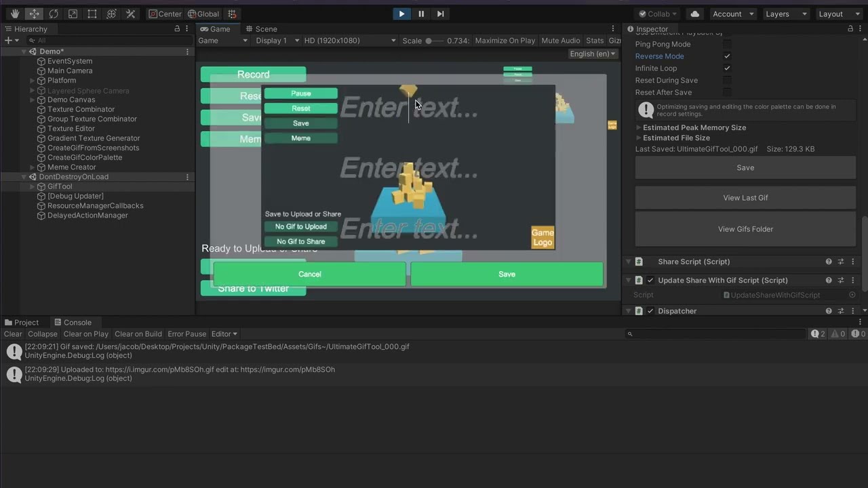
Task: Expand Estimated Peak Memory Size foldout
Action: pos(639,127)
